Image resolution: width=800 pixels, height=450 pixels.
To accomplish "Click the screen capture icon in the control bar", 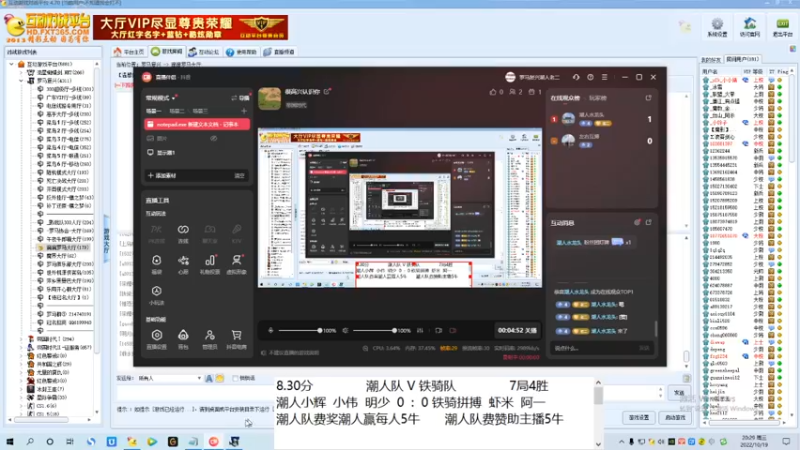I will pos(438,331).
